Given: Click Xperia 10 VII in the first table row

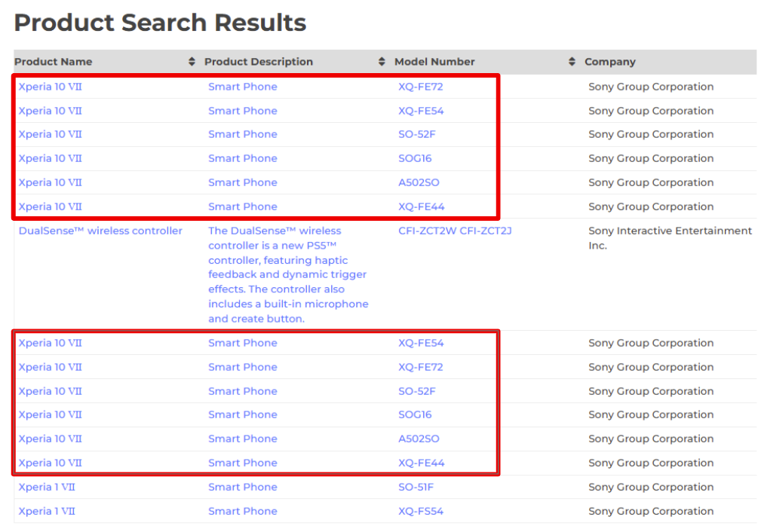Looking at the screenshot, I should pyautogui.click(x=50, y=87).
